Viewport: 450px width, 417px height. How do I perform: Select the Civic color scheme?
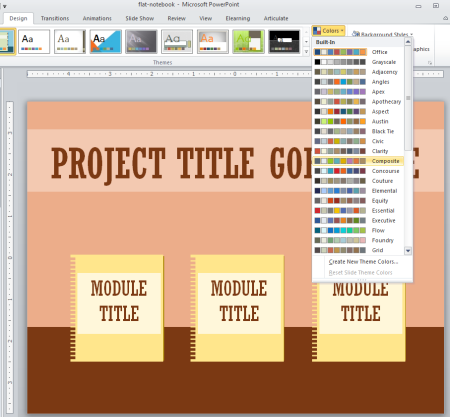[x=359, y=141]
